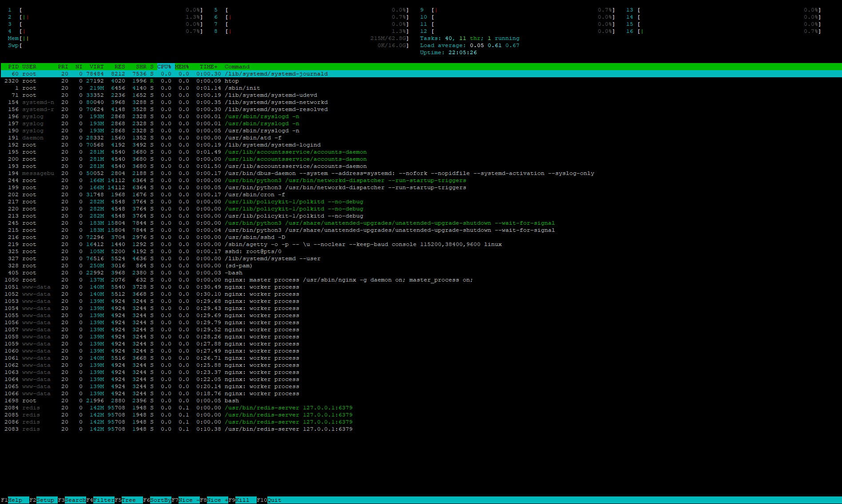Sort by the NI column header
This screenshot has width=842, height=504.
79,67
